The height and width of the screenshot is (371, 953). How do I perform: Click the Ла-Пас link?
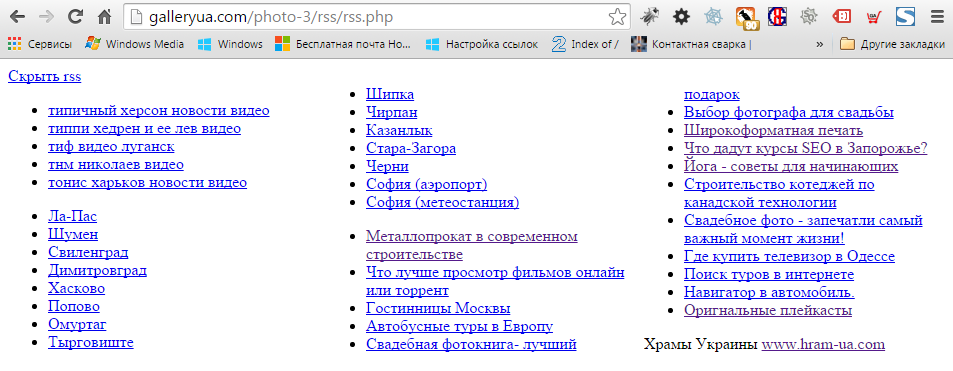click(72, 217)
